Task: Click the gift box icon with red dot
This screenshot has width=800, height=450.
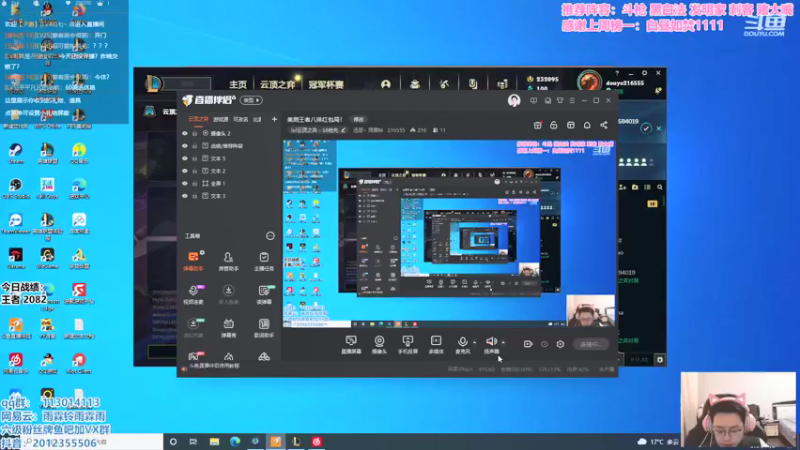Action: coord(537,125)
